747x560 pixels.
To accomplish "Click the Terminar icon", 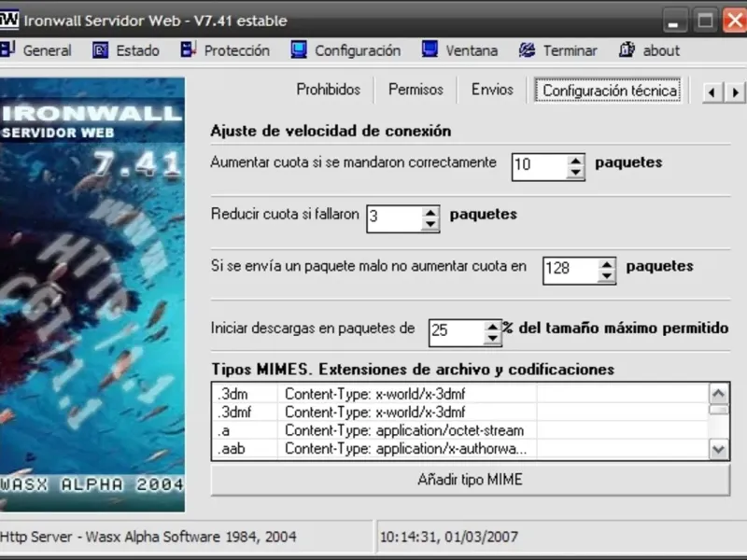I will coord(527,50).
